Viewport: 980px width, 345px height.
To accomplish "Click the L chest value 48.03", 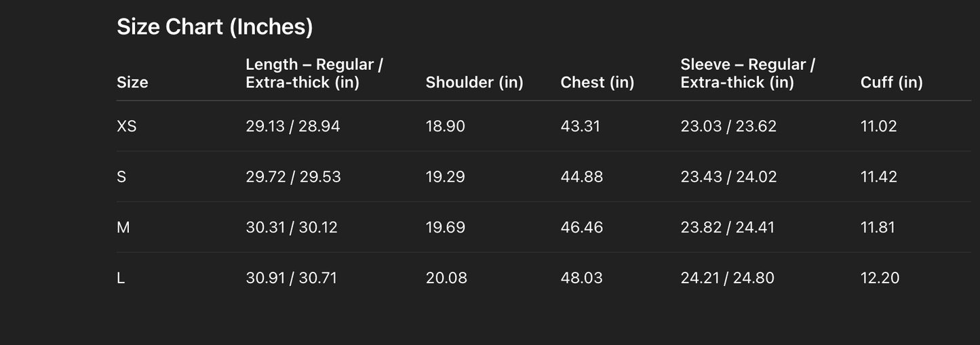I will point(581,278).
